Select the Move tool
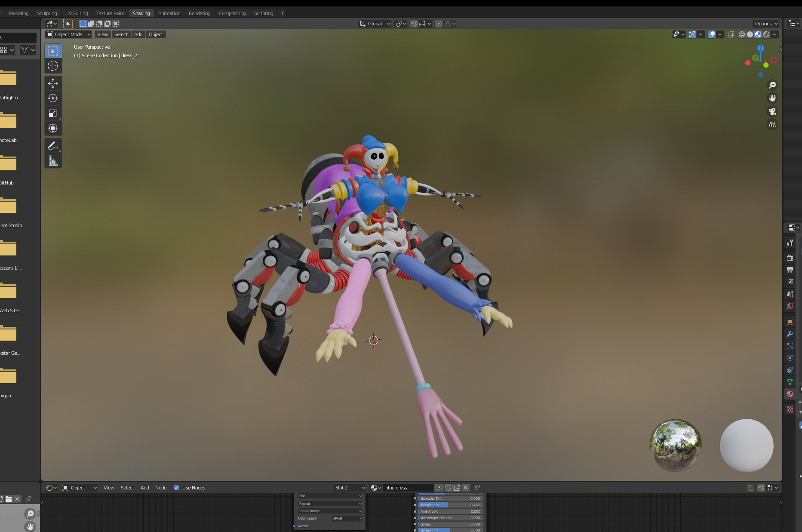802x532 pixels. coord(53,83)
